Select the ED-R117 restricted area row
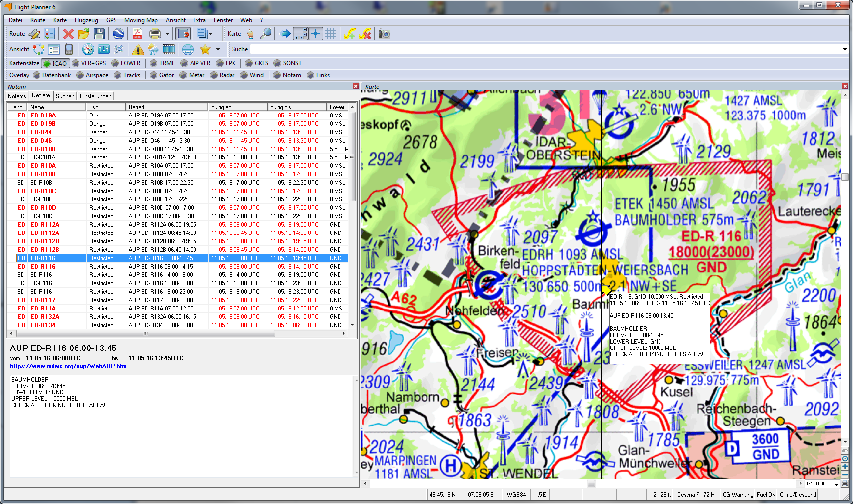 42,300
